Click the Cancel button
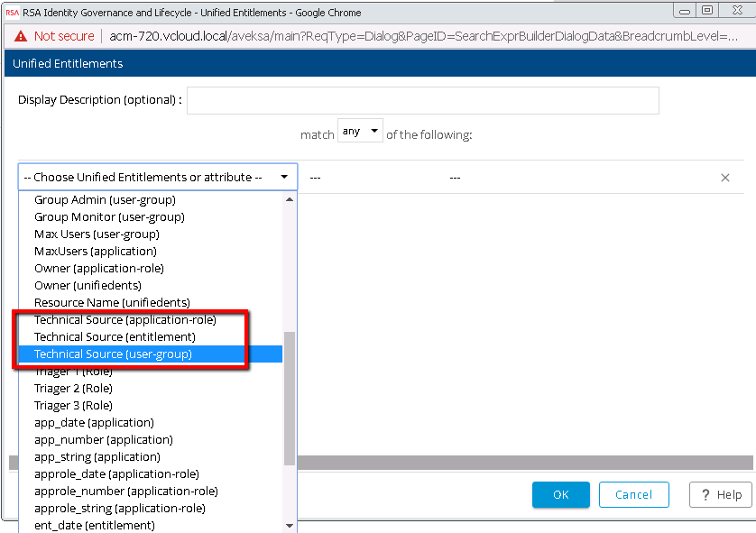Viewport: 756px width, 533px height. coord(632,494)
